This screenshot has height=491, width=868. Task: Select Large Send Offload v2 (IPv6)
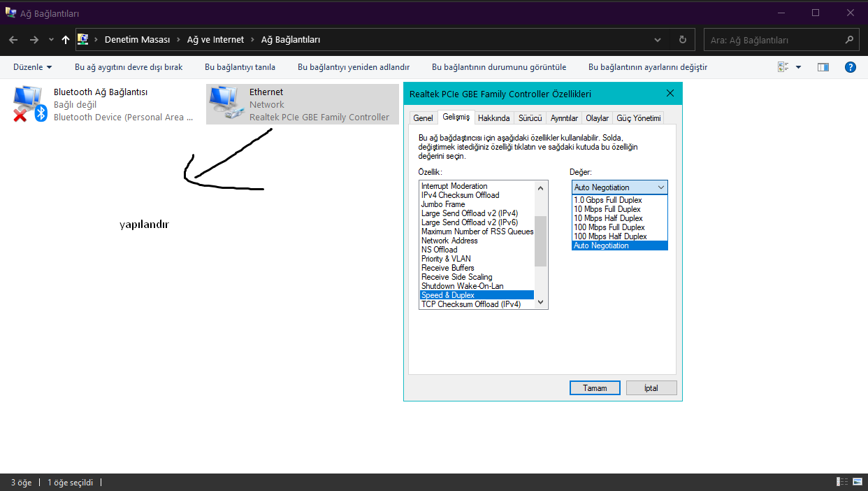point(477,222)
